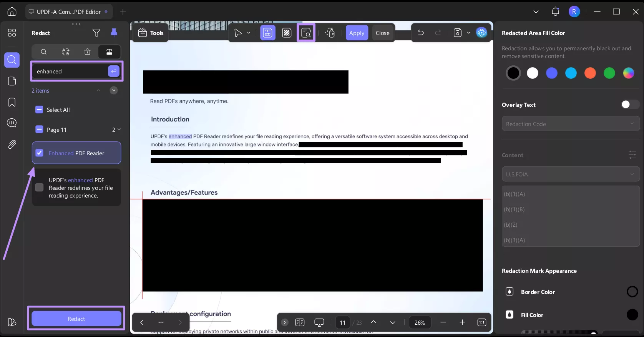Open the notifications bell icon
This screenshot has height=337, width=644.
pos(555,12)
